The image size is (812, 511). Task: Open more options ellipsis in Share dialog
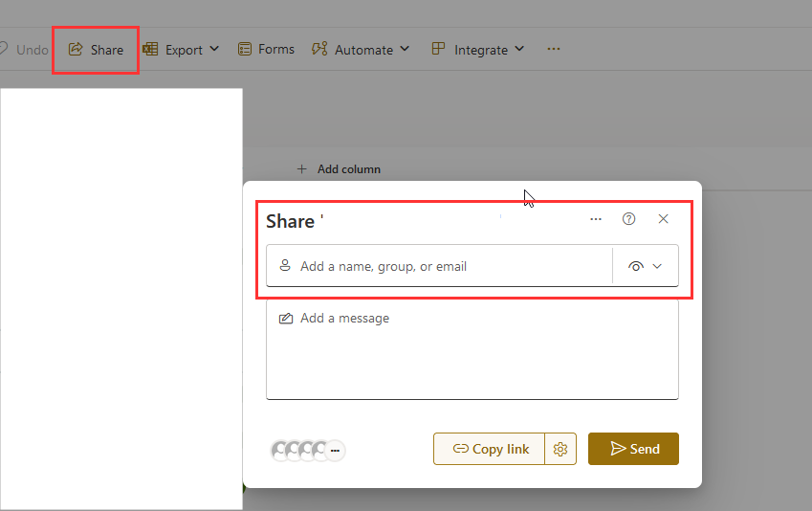coord(596,219)
